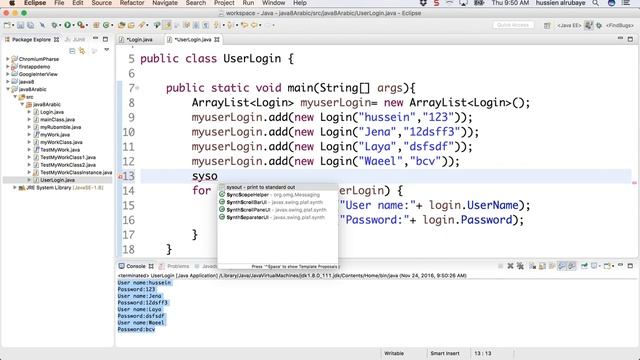Viewport: 640px width, 360px height.
Task: Choose SynthSeparatorUI autocomplete proposal
Action: coord(278,218)
